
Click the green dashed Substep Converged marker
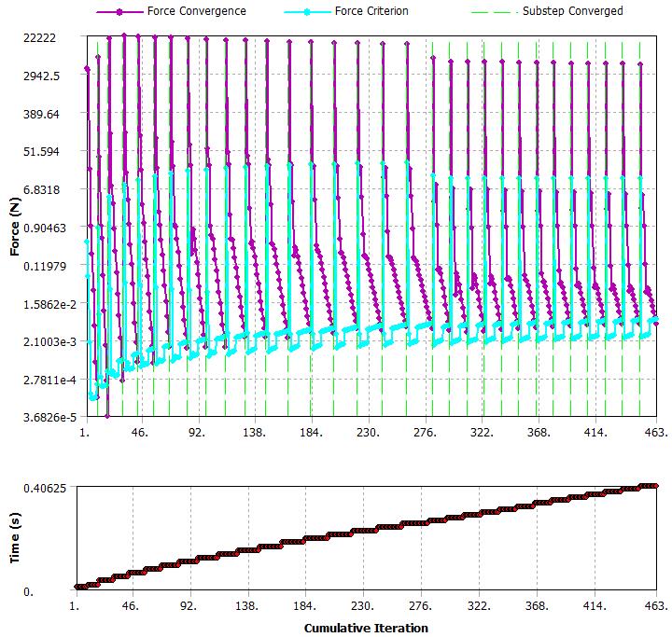pyautogui.click(x=495, y=12)
